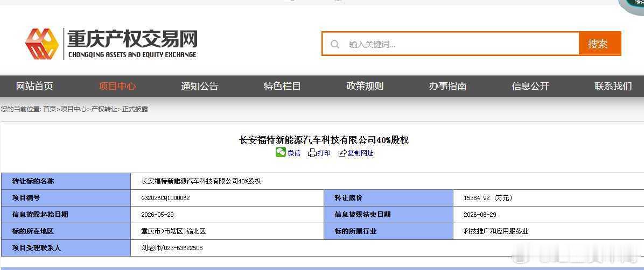Focus the keyword search input field
Viewport: 644px width, 270px height.
pyautogui.click(x=451, y=44)
